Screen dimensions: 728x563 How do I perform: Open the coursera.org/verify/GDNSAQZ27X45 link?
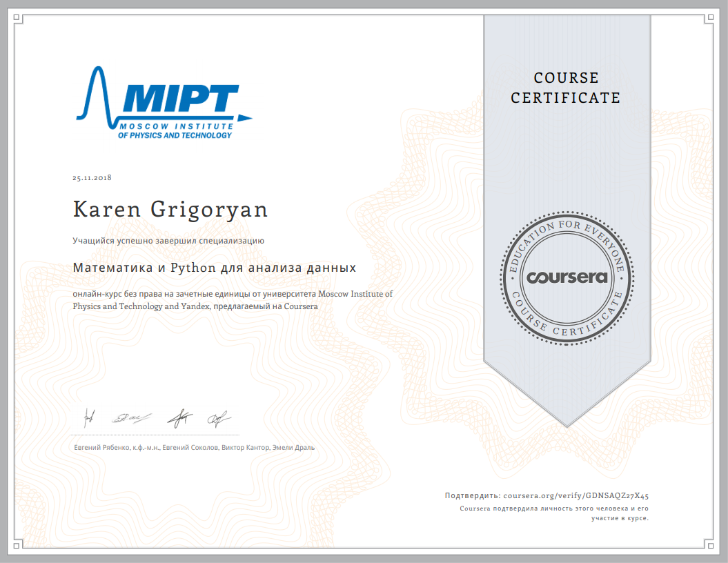pyautogui.click(x=576, y=495)
